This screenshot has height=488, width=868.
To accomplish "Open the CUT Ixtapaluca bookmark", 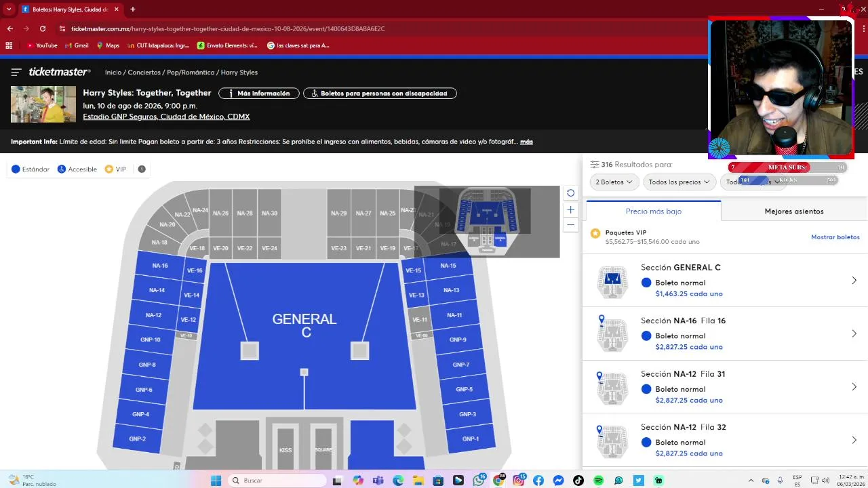I will tap(158, 45).
